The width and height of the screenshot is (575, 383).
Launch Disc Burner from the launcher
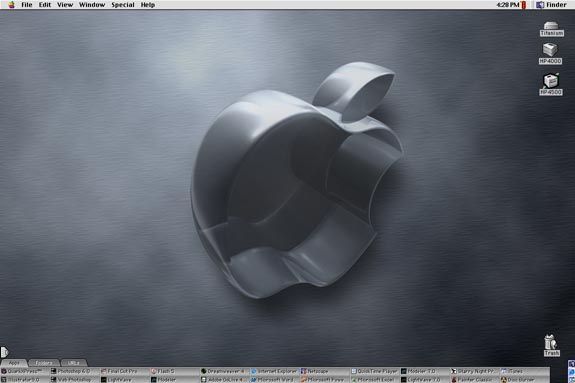pos(524,379)
